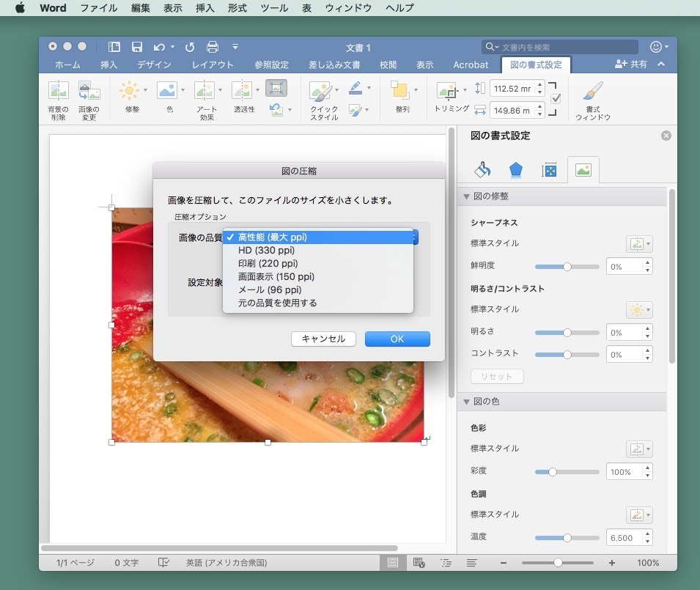The width and height of the screenshot is (700, 590).
Task: Open the 挿入 ribbon tab
Action: pos(108,64)
